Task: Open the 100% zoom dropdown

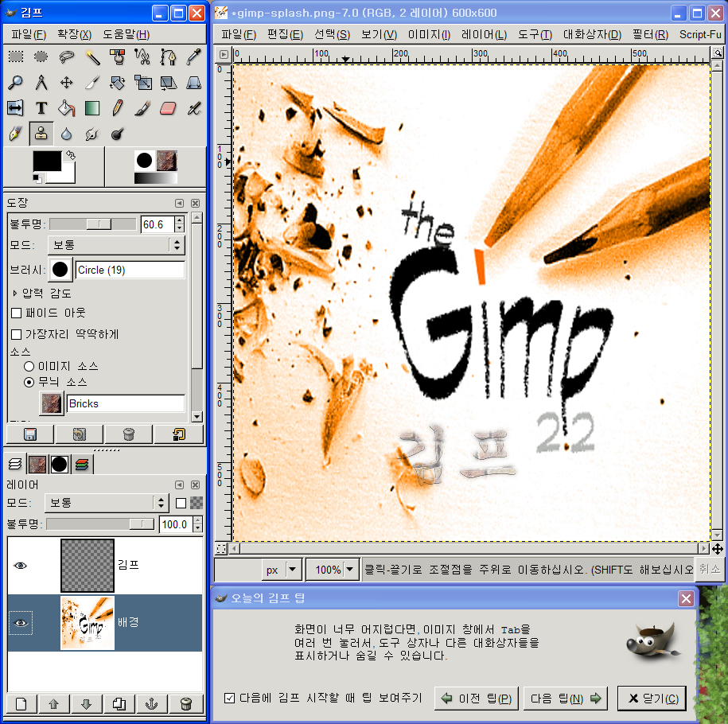Action: pos(333,570)
